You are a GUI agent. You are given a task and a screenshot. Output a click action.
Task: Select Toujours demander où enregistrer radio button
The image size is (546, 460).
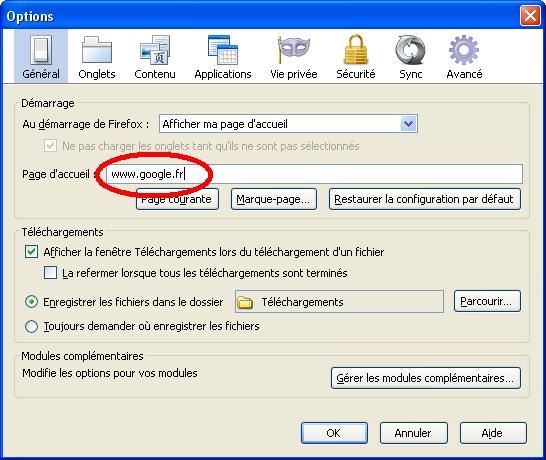coord(31,326)
